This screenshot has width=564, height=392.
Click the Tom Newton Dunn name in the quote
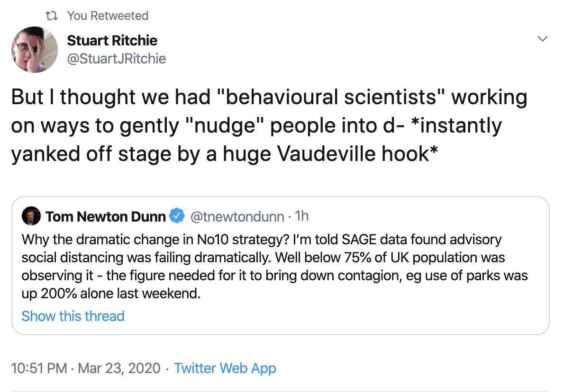[x=105, y=217]
